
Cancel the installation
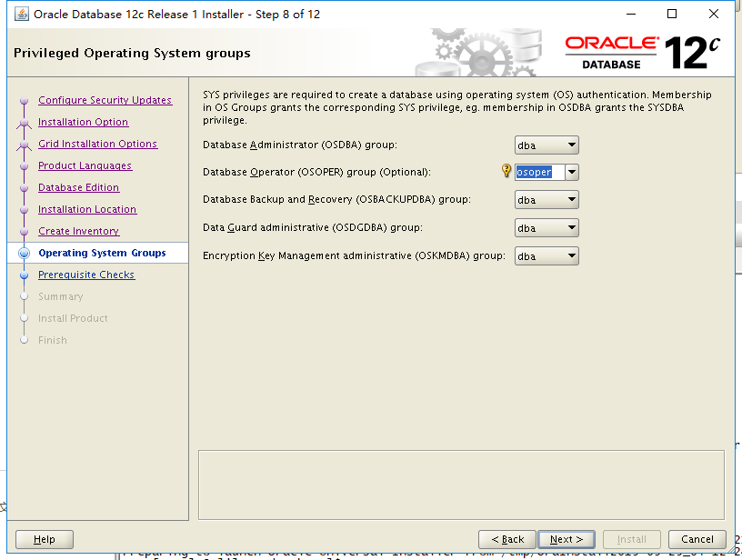coord(697,539)
